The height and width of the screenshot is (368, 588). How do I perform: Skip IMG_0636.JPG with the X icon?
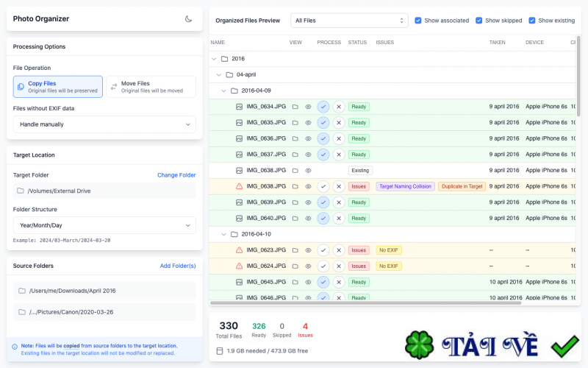[x=338, y=138]
